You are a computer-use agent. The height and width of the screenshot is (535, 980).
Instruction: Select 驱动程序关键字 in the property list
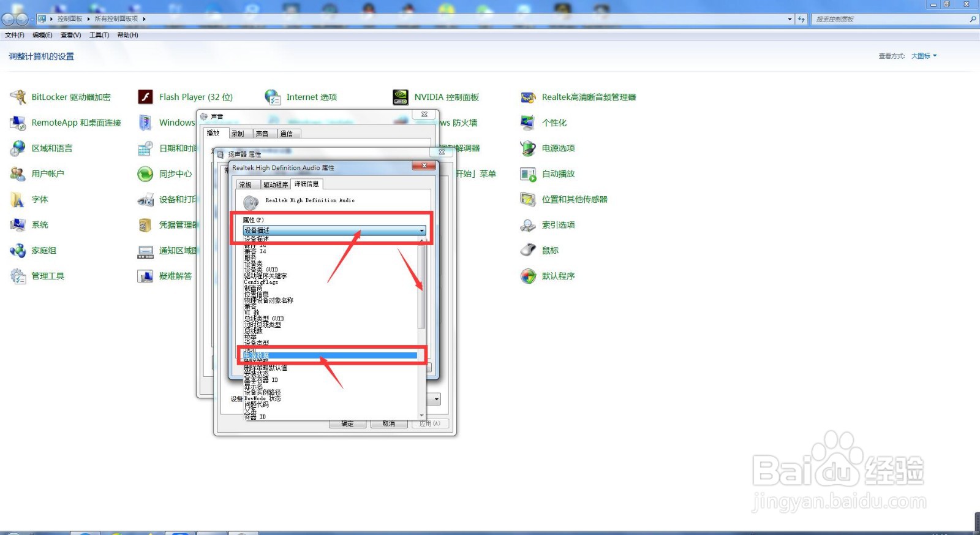[330, 276]
